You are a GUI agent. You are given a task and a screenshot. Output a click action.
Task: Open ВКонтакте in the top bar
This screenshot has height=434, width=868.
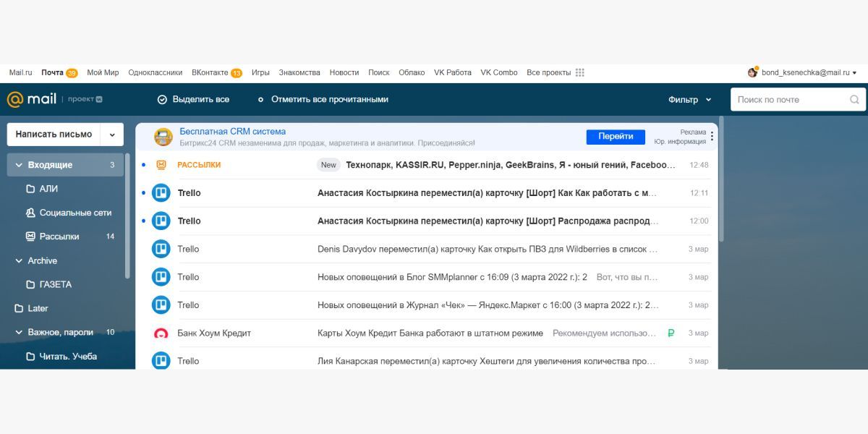point(210,72)
